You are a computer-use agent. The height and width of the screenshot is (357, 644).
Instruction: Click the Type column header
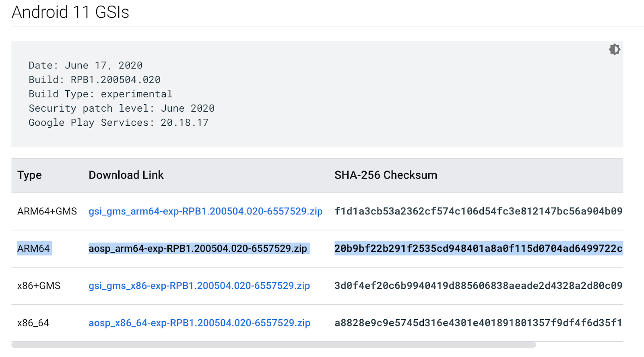29,175
